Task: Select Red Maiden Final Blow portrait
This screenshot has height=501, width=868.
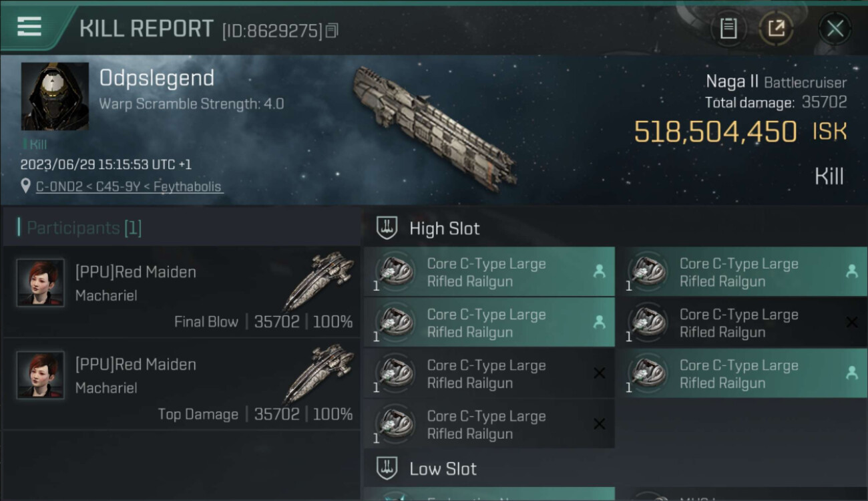Action: [x=41, y=283]
